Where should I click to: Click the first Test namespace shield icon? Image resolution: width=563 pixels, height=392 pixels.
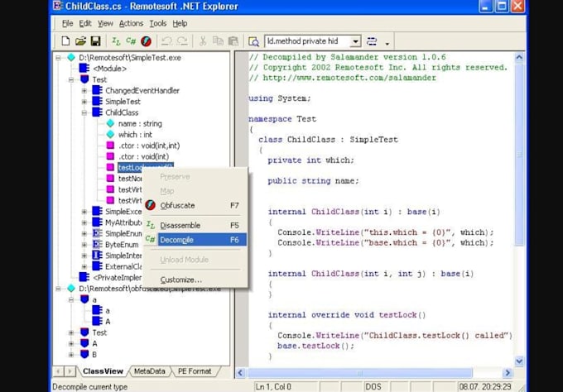coord(84,79)
